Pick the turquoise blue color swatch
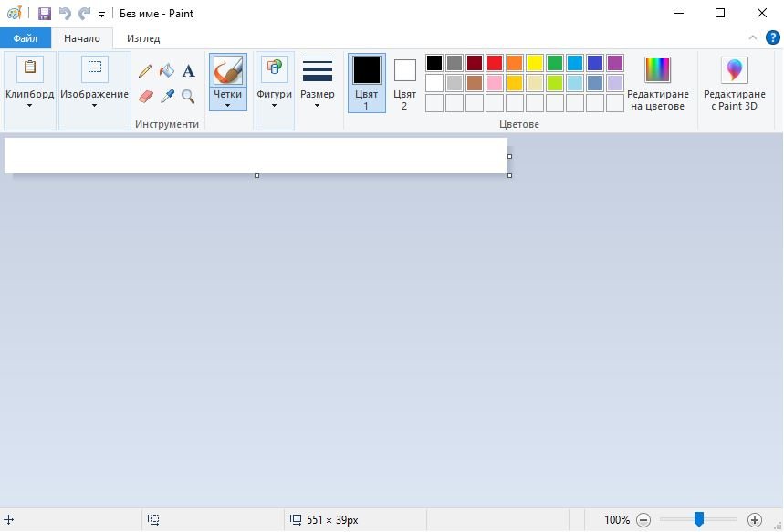 (x=575, y=63)
